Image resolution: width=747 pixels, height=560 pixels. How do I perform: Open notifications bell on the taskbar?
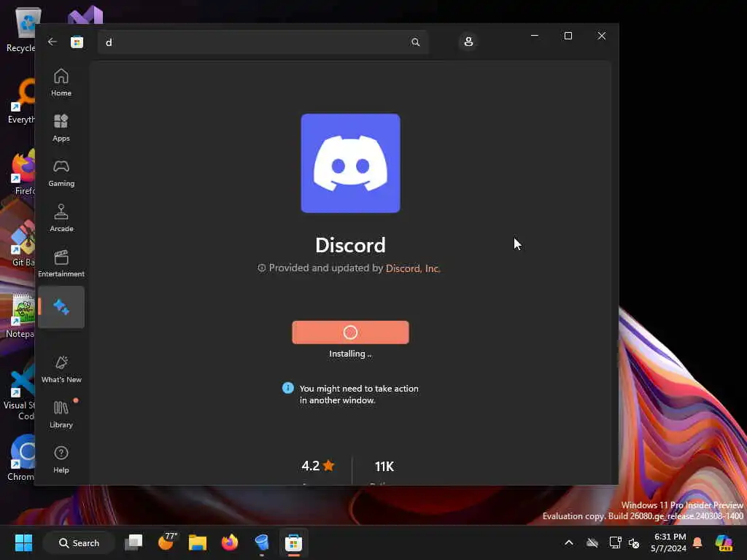pyautogui.click(x=697, y=542)
